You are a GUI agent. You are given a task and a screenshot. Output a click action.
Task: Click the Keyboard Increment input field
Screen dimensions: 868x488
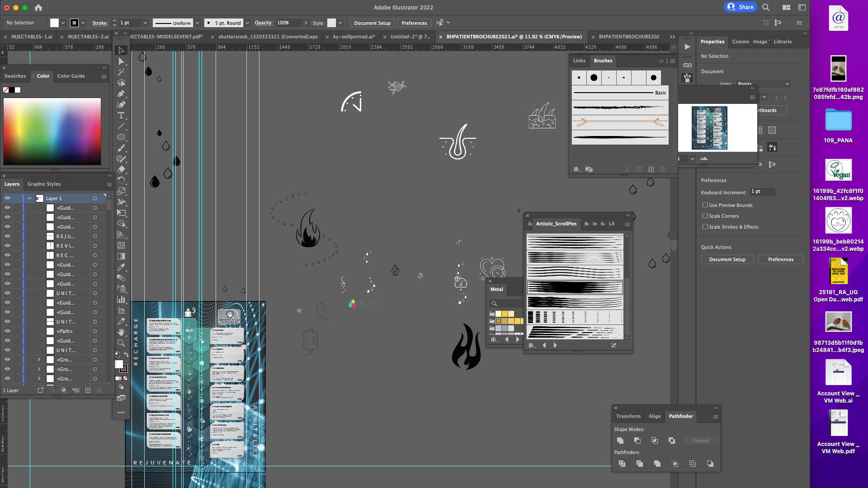coord(762,192)
